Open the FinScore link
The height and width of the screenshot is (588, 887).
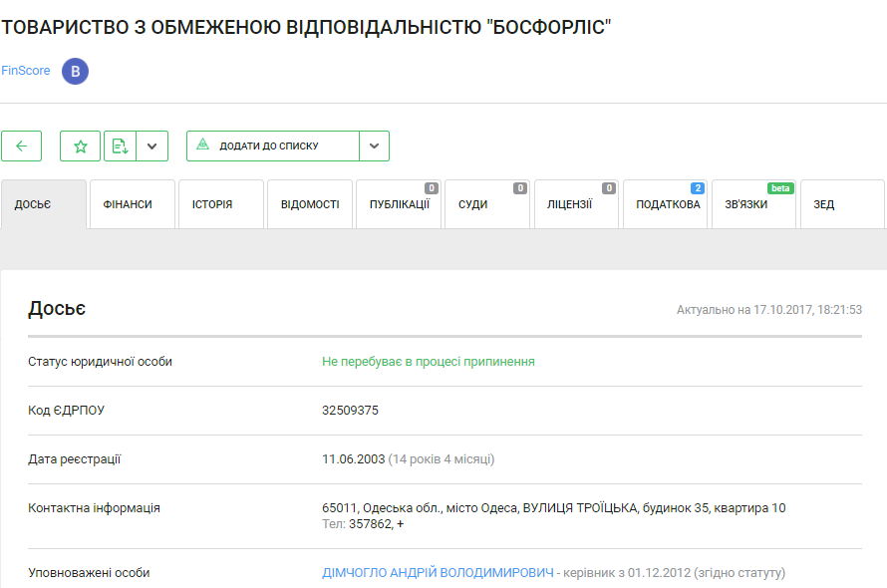[x=26, y=71]
